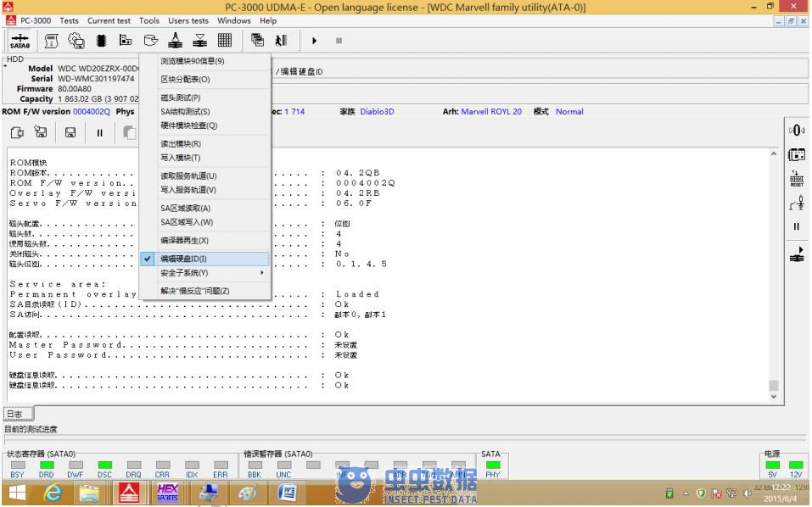Click the SATA0 port selector icon
This screenshot has width=812, height=507.
(x=20, y=41)
